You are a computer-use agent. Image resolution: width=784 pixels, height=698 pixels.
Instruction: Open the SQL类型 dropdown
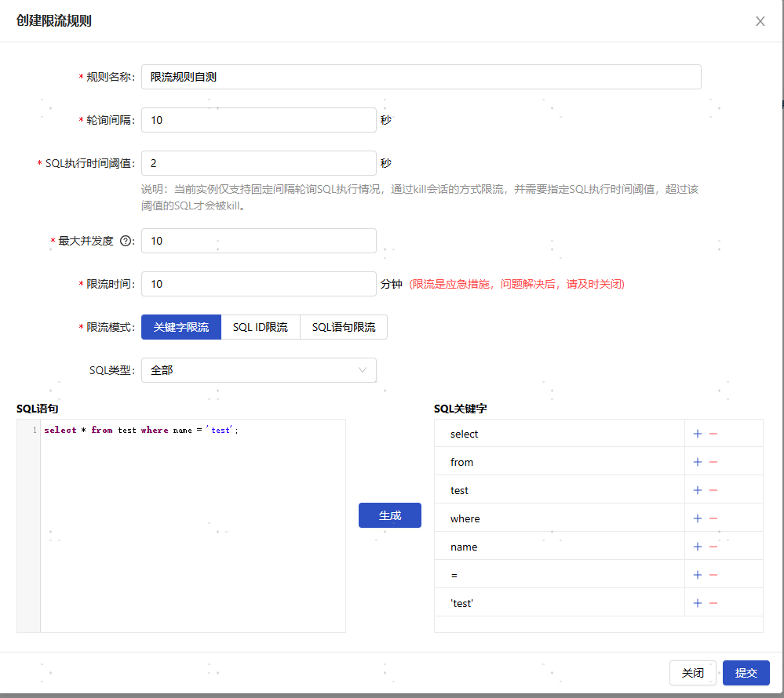(x=259, y=370)
